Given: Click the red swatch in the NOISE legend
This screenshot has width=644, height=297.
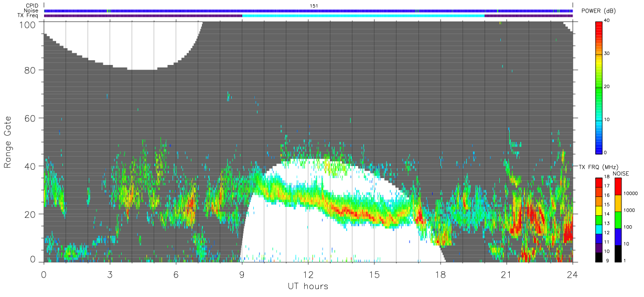Looking at the screenshot, I should click(619, 187).
